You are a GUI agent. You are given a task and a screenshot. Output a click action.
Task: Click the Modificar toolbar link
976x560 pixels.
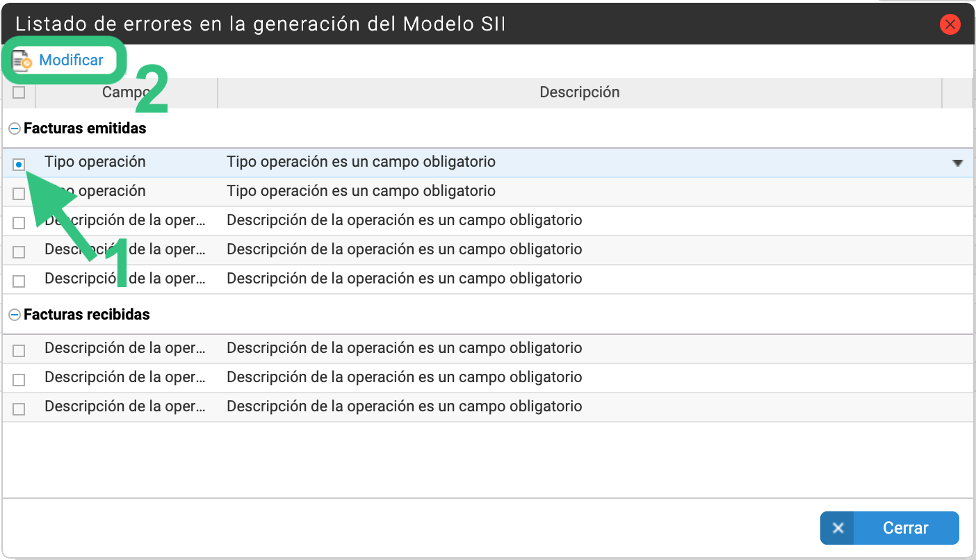pos(71,60)
